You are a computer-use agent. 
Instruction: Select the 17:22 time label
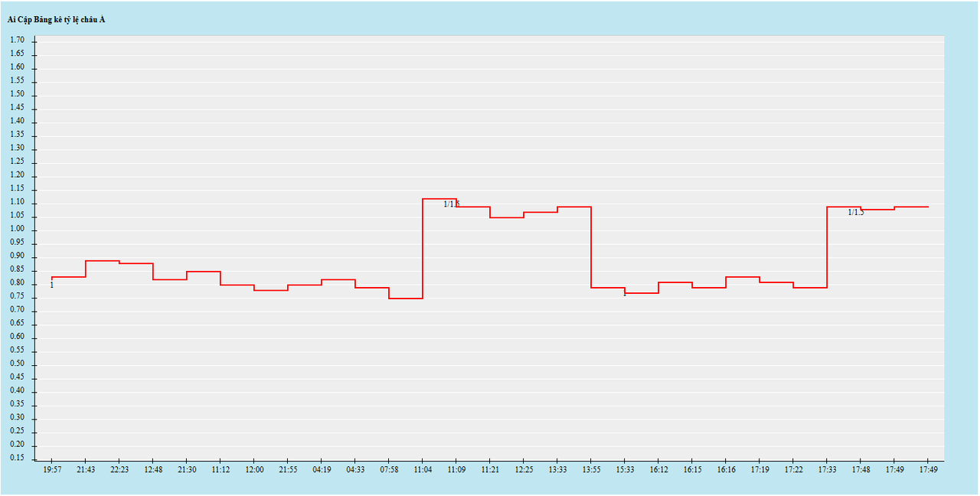pos(793,470)
